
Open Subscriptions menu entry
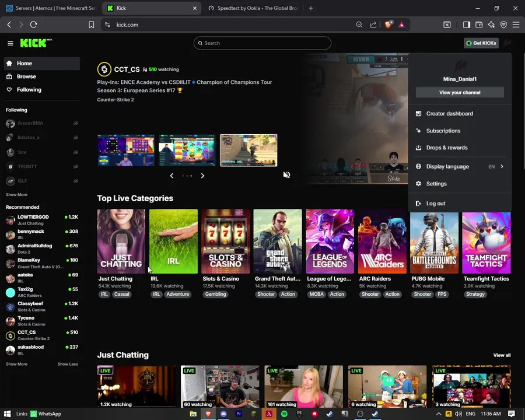coord(460,131)
